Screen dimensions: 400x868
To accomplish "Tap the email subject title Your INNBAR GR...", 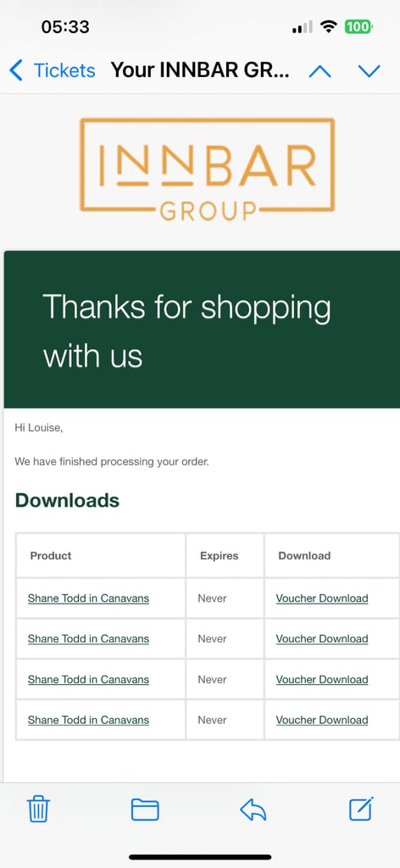I will pos(200,70).
